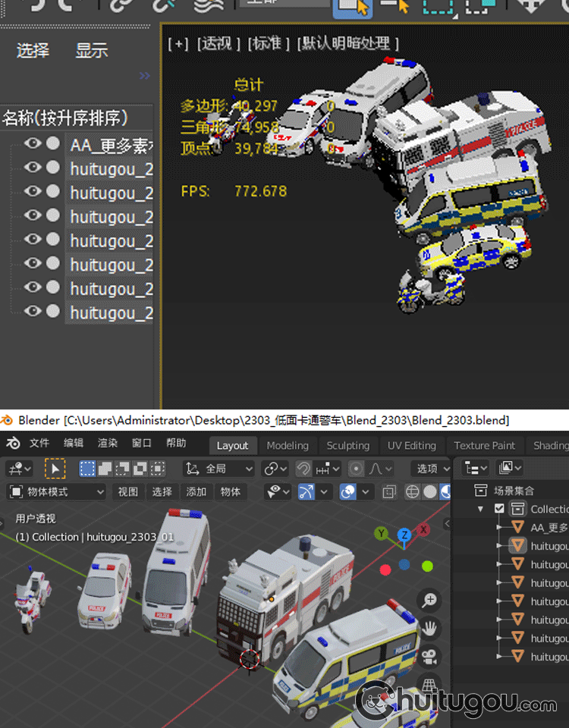Click the 名称(按升序排序) column header
The image size is (569, 728).
pyautogui.click(x=65, y=118)
